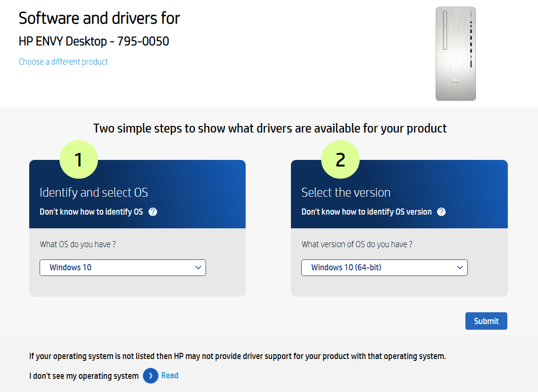
Task: Click the 'Software and drivers for' page title
Action: tap(99, 18)
